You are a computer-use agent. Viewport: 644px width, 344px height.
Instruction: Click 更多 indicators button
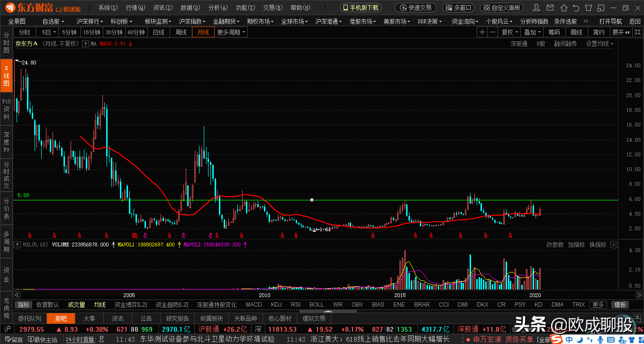(x=599, y=305)
